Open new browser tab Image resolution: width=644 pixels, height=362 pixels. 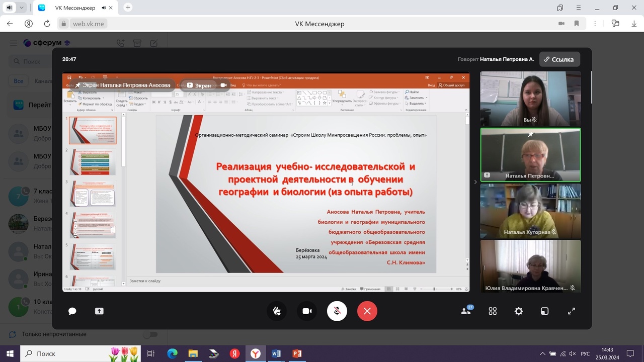[128, 8]
